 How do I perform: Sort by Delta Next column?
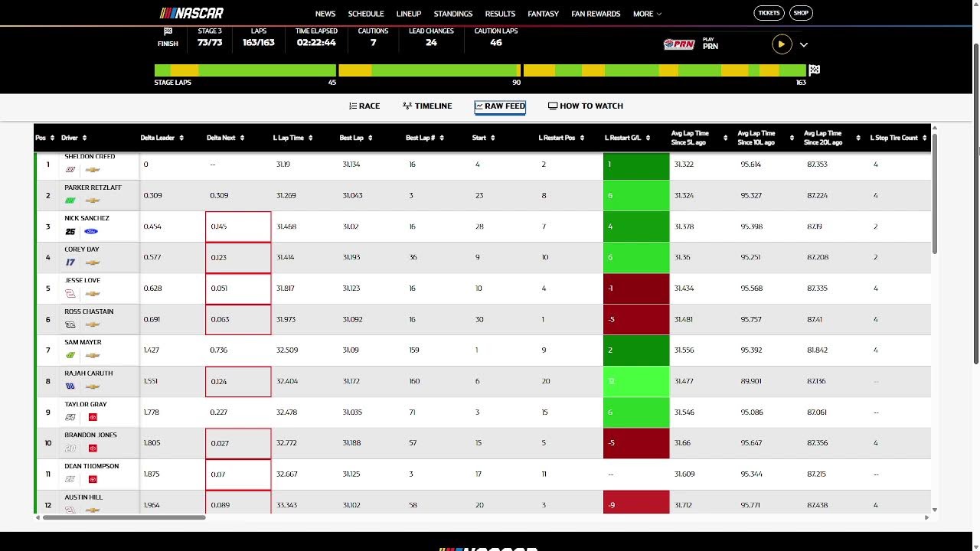click(226, 138)
